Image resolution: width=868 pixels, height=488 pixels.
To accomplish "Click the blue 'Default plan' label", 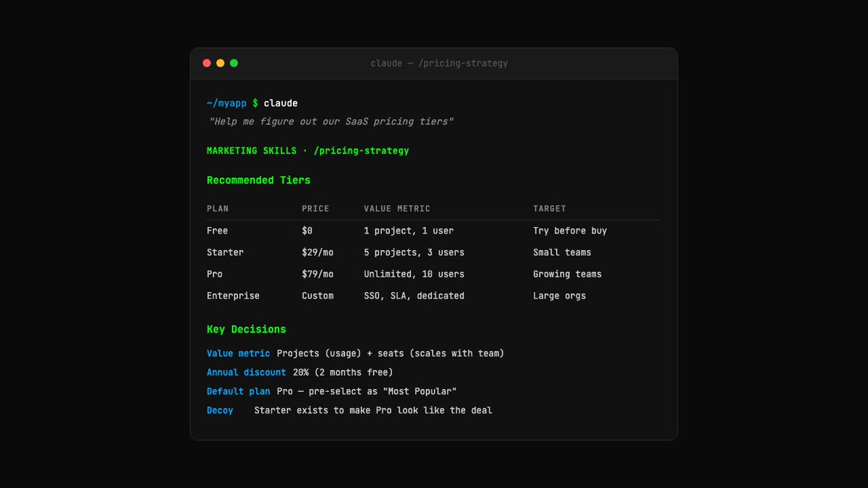I will coord(238,391).
